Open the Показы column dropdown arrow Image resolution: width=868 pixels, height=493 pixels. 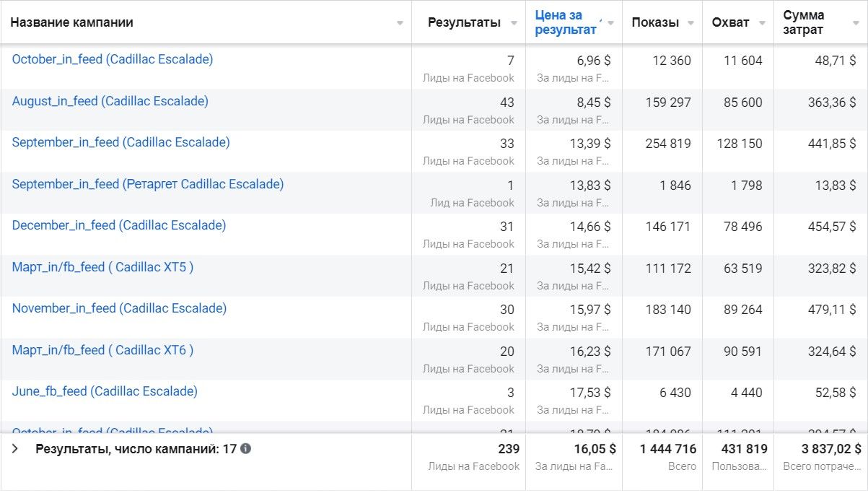pos(691,23)
